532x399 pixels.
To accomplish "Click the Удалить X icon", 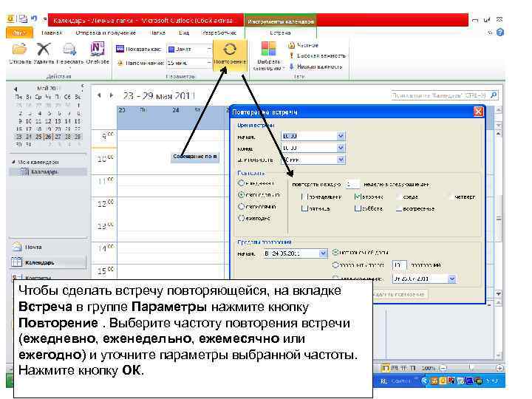I will [x=44, y=50].
